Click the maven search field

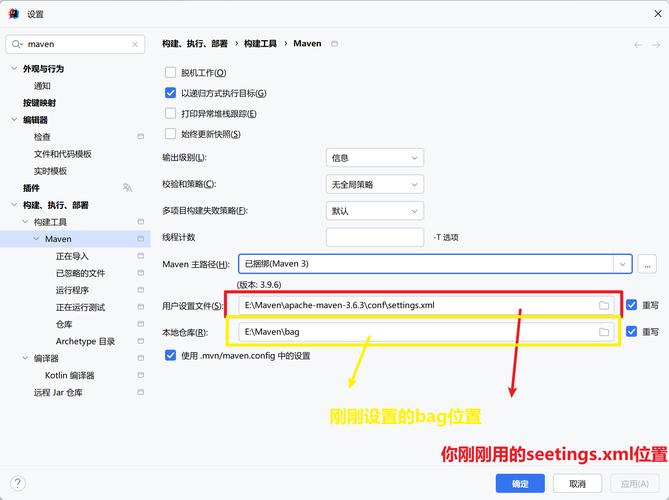click(x=75, y=44)
